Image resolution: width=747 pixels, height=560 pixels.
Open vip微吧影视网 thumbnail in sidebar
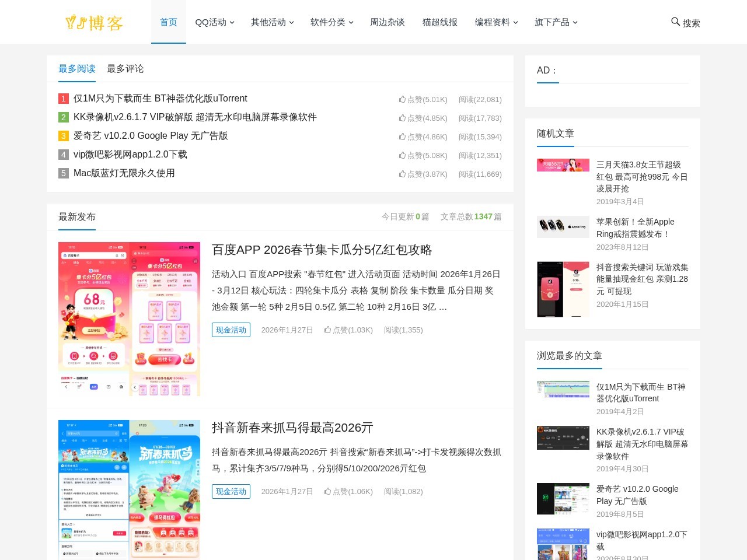(563, 544)
